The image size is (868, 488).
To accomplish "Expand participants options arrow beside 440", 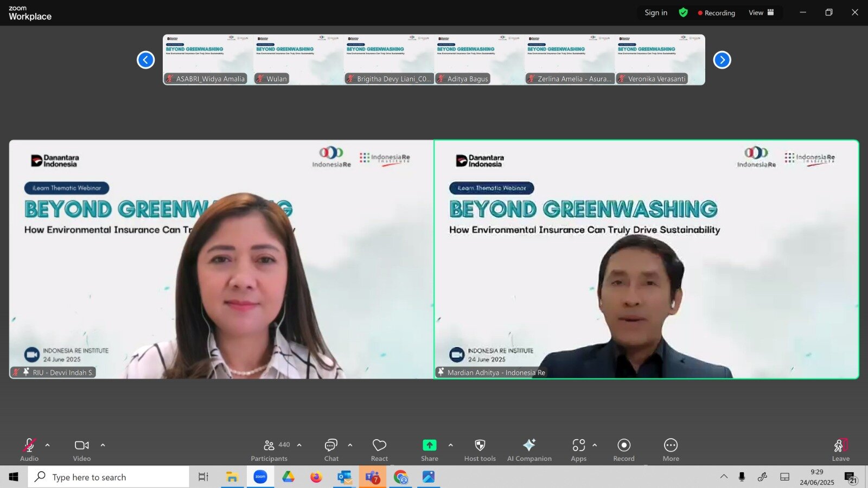I will [x=299, y=445].
